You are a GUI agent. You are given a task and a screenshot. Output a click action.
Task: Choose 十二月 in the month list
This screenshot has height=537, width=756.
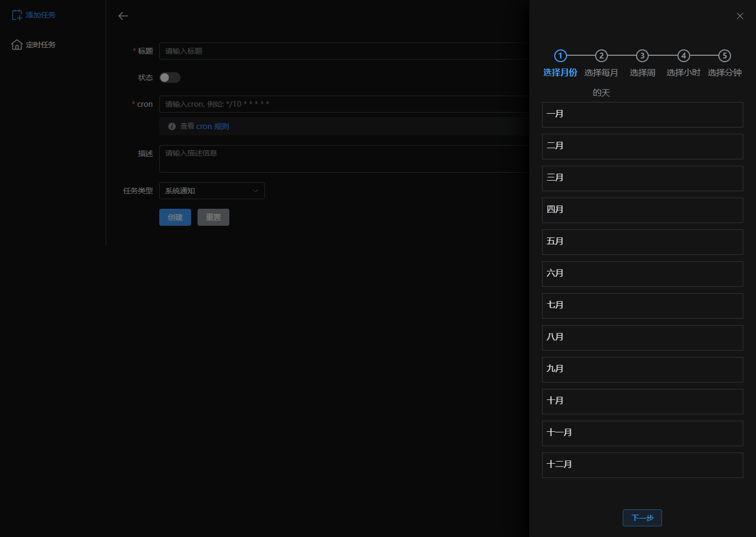pos(642,465)
